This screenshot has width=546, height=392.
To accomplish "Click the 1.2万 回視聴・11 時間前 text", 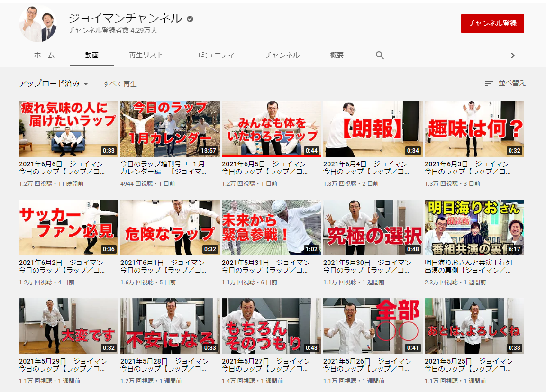I will point(51,183).
